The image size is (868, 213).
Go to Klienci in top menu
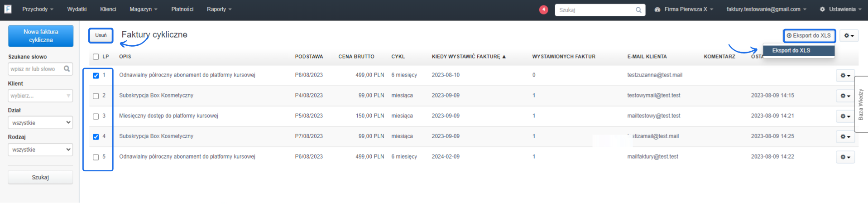point(108,9)
